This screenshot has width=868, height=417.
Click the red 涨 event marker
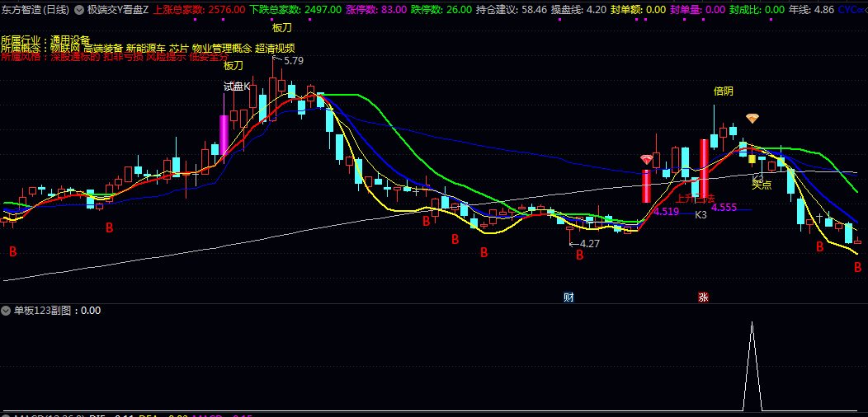tap(703, 297)
